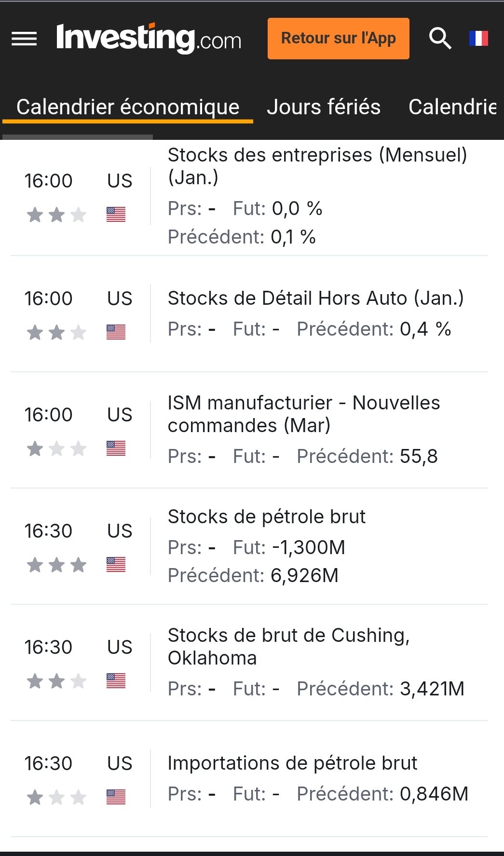Screen dimensions: 504x856
Task: Click star rating for ISM manufacturier row
Action: [56, 449]
